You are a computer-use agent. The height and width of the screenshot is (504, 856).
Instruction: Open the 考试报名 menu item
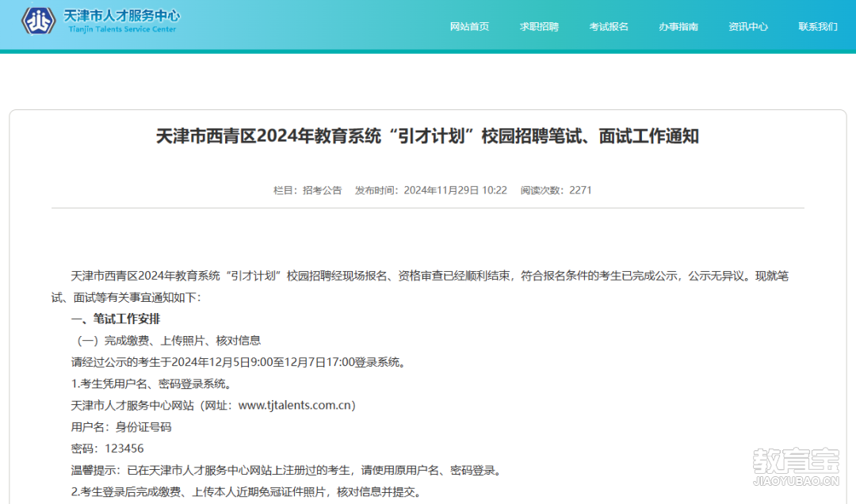click(x=609, y=27)
